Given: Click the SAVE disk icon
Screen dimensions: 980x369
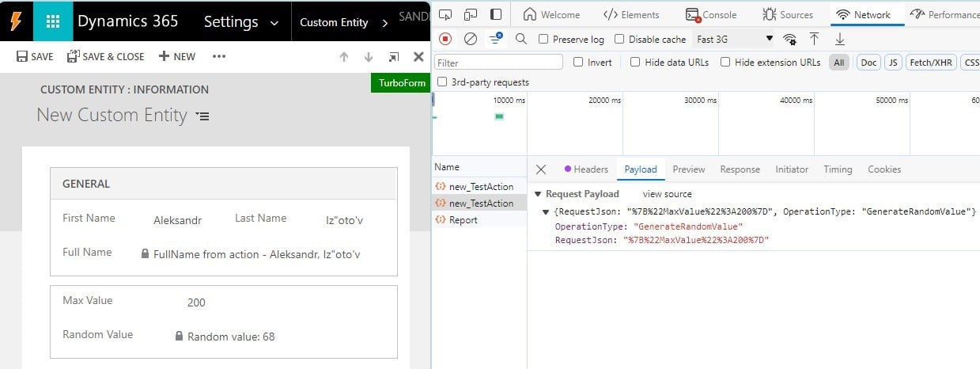Looking at the screenshot, I should [23, 56].
